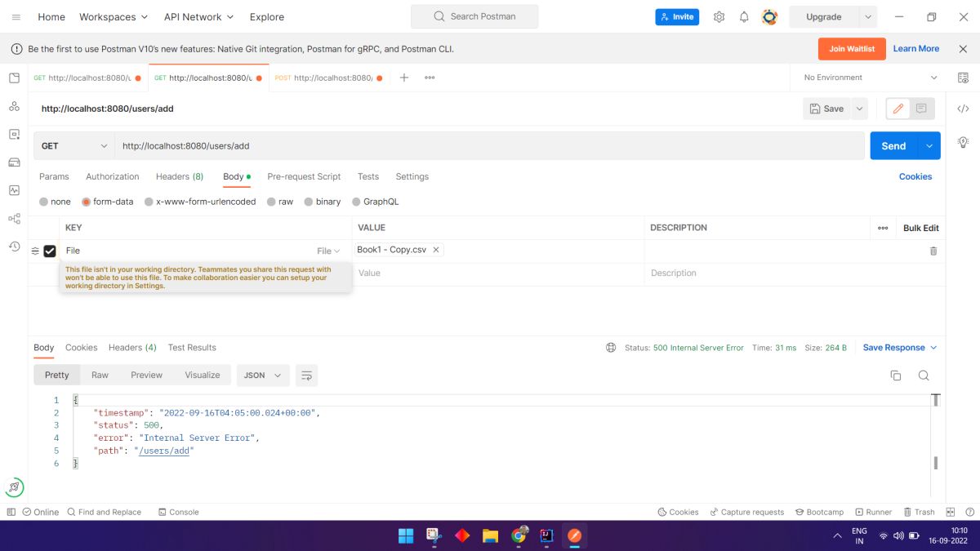Click the network globe icon near status

click(611, 348)
